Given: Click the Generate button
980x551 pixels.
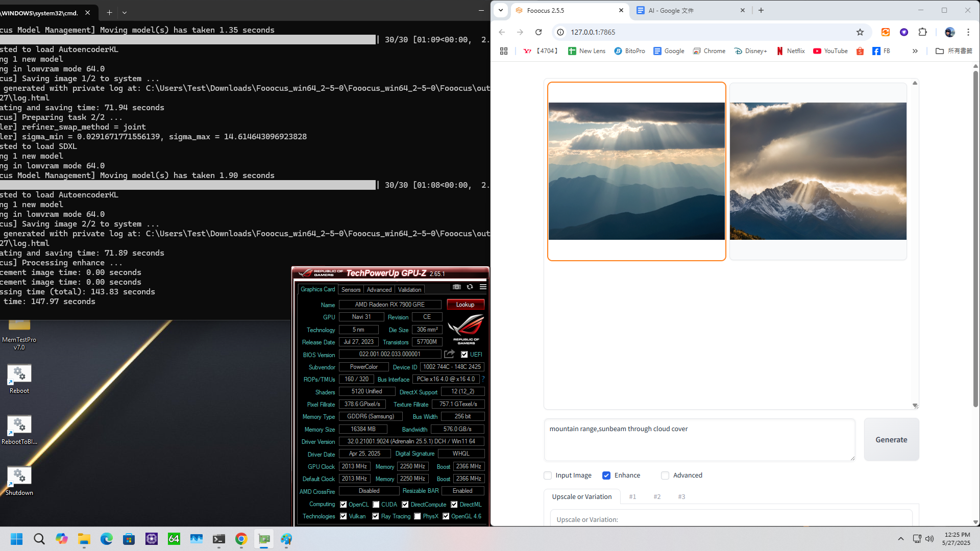Looking at the screenshot, I should (891, 440).
